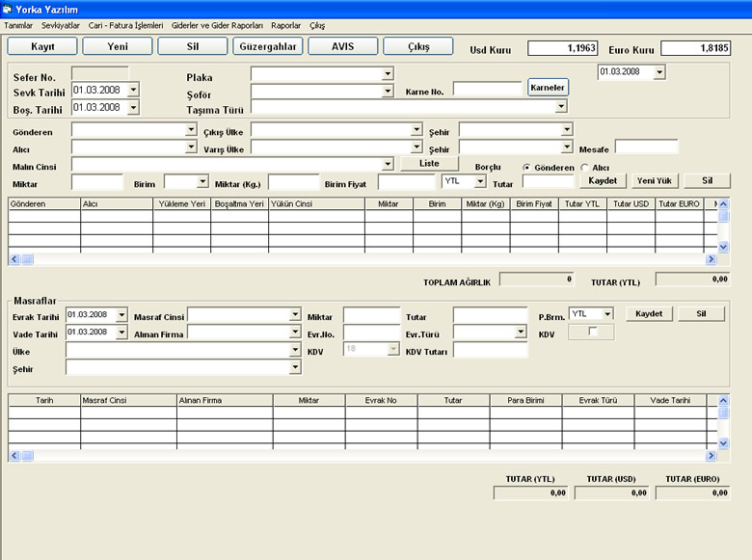Click the Miktar (Kg.) input field
Viewport: 752px width, 560px height.
point(293,182)
